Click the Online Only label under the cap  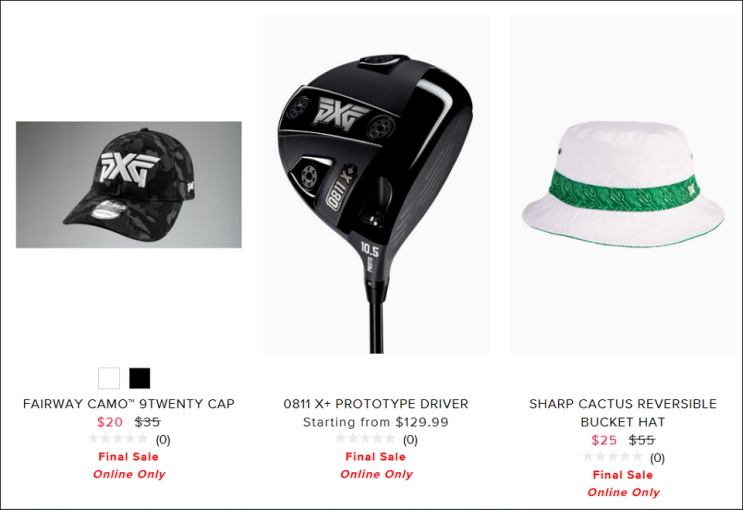click(129, 474)
